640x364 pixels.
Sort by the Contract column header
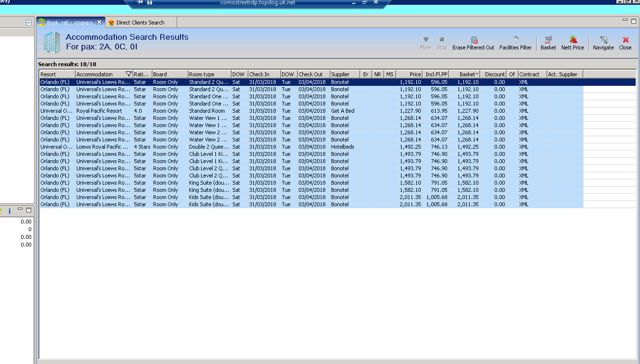(533, 74)
